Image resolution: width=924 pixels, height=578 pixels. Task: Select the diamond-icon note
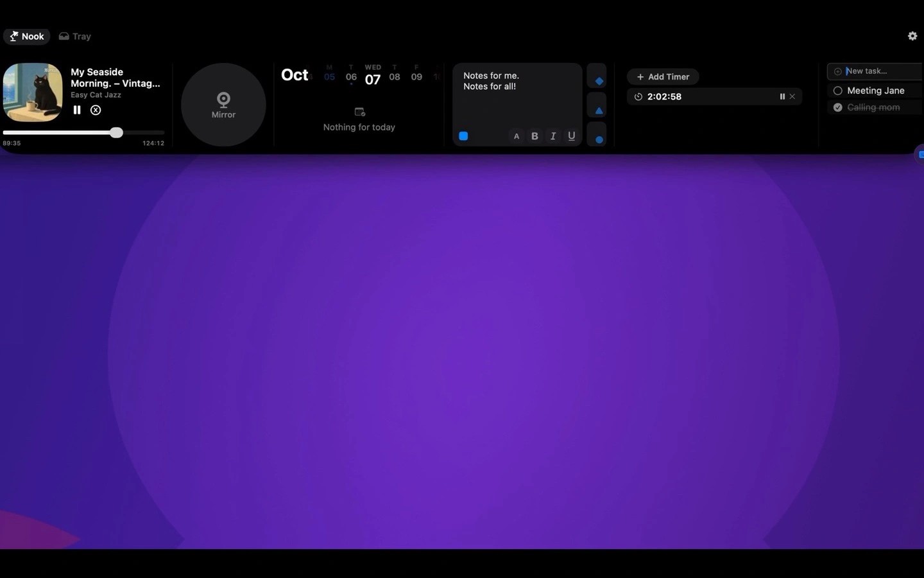pyautogui.click(x=597, y=76)
